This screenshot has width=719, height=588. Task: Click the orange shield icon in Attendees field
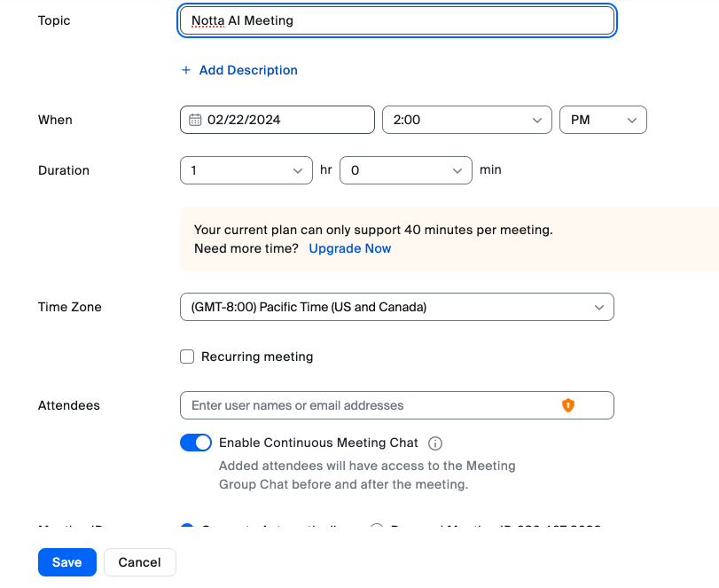pyautogui.click(x=568, y=405)
